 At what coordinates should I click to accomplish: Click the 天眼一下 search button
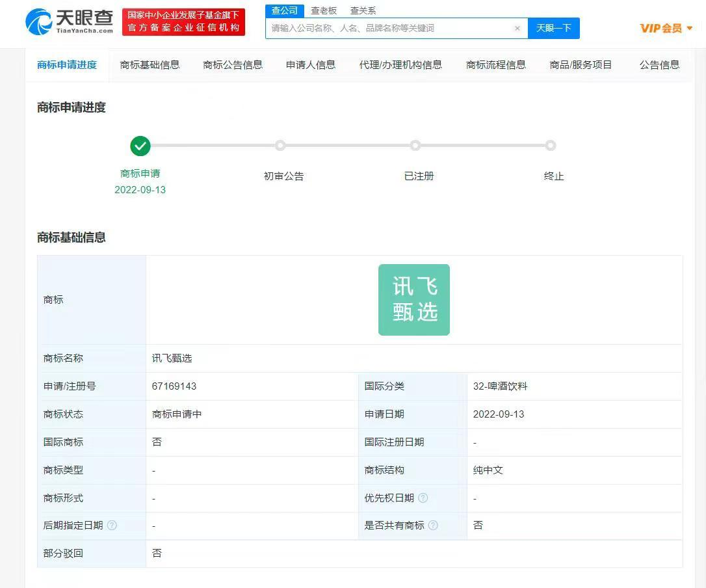tap(553, 28)
